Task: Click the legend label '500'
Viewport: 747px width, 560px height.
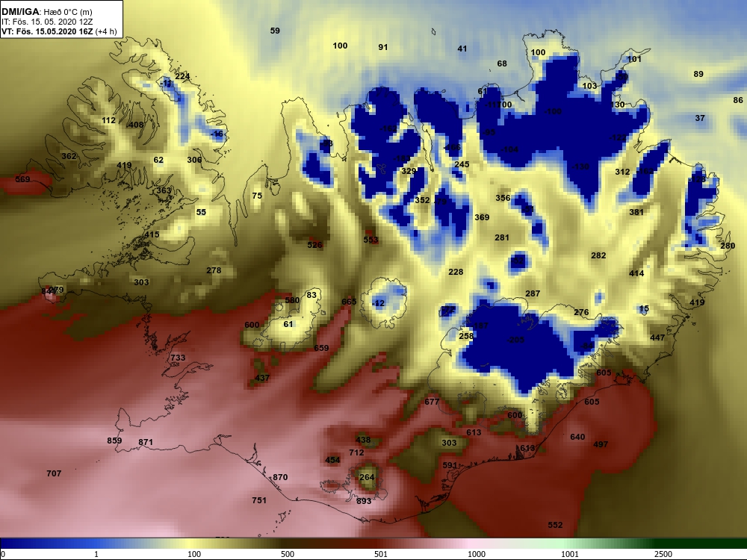Action: (288, 554)
